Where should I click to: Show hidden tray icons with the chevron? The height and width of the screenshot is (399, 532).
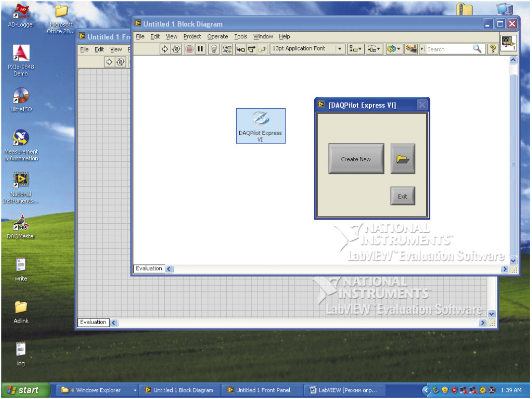click(x=426, y=391)
